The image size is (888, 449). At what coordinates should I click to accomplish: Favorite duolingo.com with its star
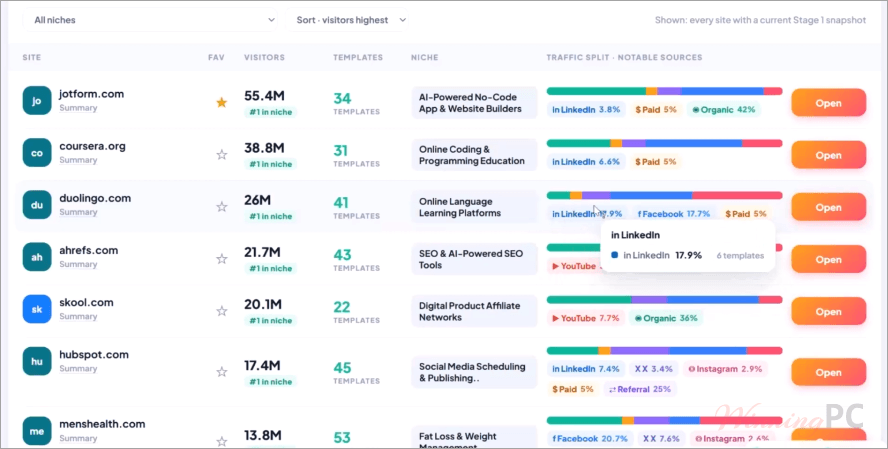point(222,207)
